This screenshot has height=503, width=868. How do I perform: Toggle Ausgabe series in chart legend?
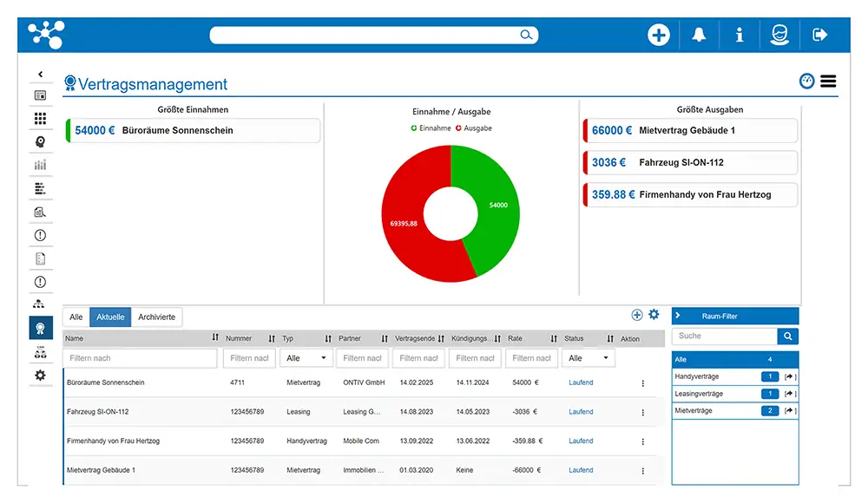coord(473,128)
